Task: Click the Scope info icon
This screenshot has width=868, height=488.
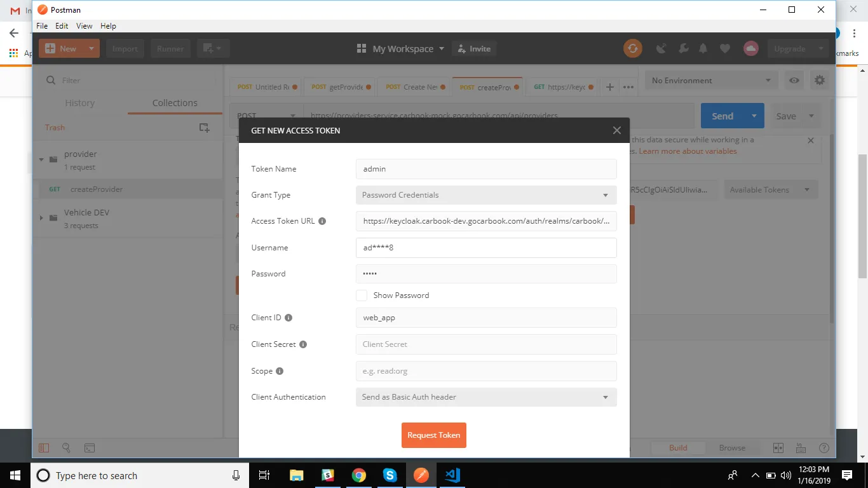Action: click(280, 371)
